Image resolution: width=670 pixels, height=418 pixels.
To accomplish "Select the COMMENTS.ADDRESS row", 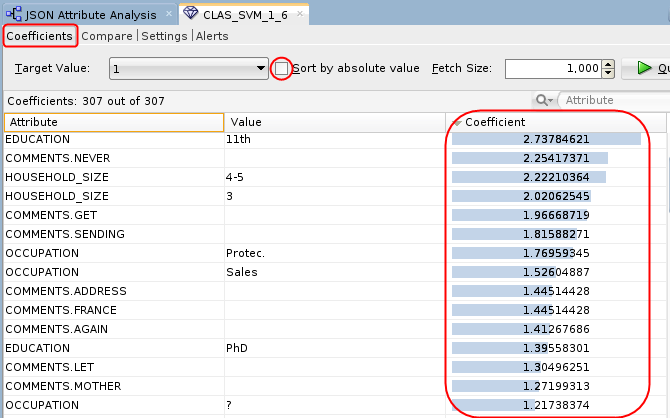I will tap(335, 291).
